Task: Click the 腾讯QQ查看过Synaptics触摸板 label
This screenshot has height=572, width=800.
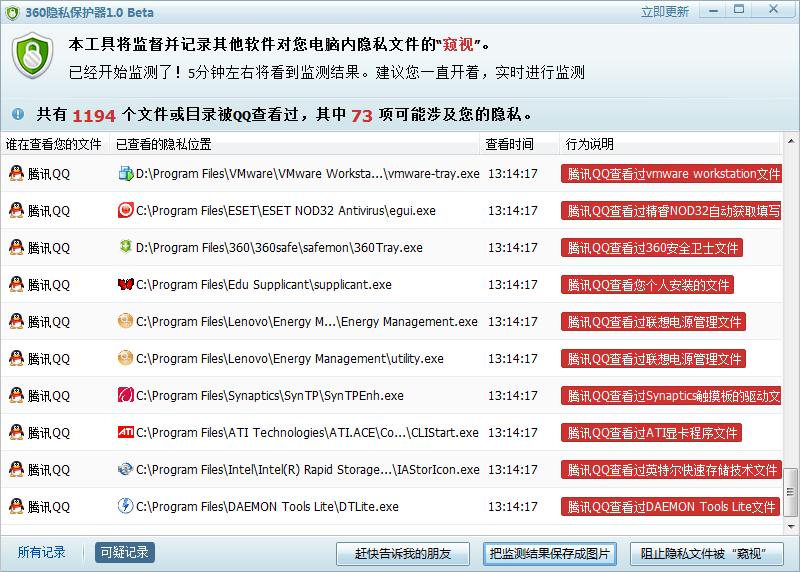Action: click(671, 395)
